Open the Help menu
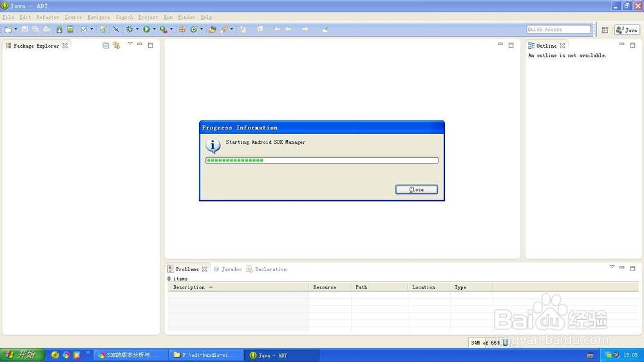Screen dimensions: 644x362 click(206, 17)
